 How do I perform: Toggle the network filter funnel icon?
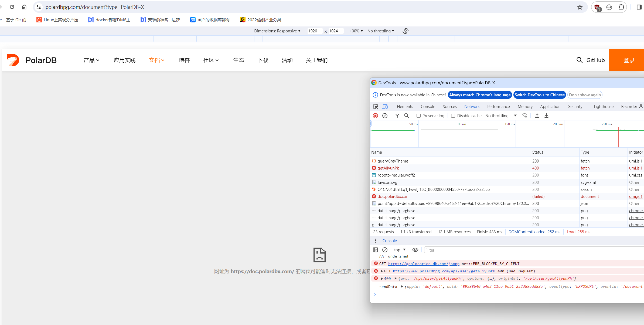pos(397,116)
